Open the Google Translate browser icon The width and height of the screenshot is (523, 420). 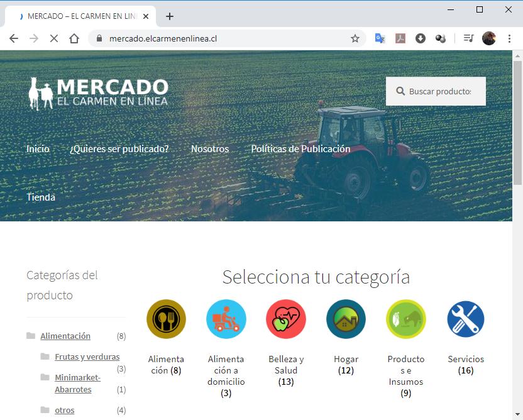[x=380, y=38]
